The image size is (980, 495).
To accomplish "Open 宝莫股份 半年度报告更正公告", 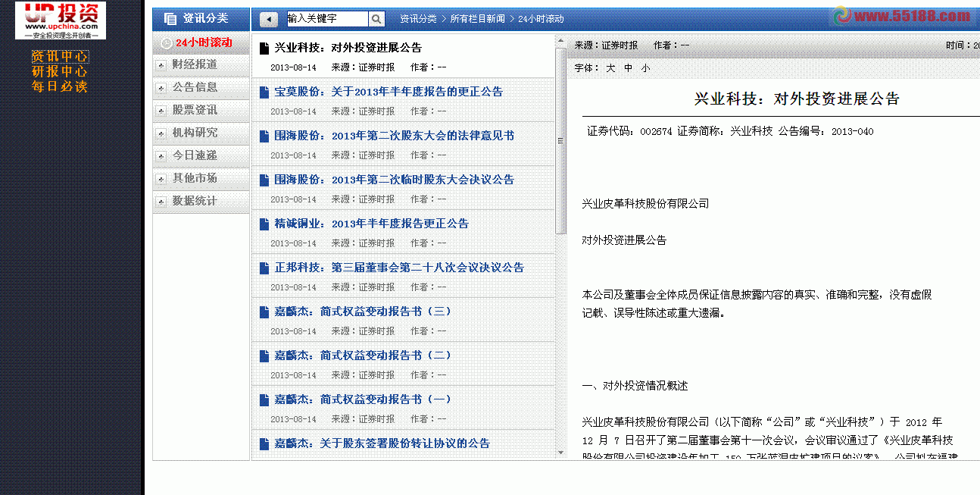I will pos(389,92).
